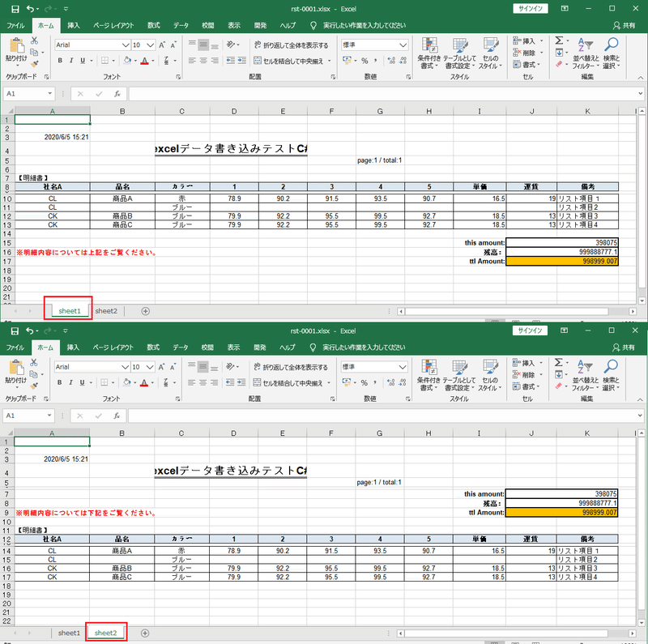648x644 pixels.
Task: Click the Paste icon in the top window ribbon
Action: [x=16, y=46]
